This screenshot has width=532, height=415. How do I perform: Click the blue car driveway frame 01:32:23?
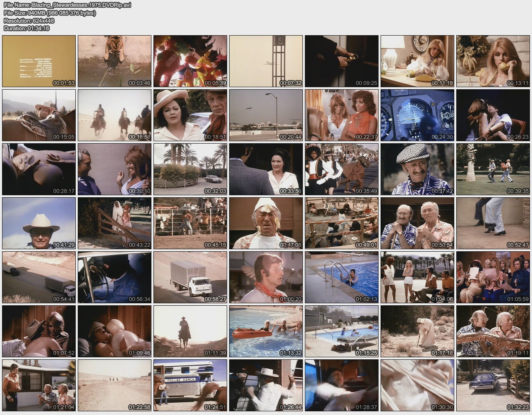coord(493,385)
